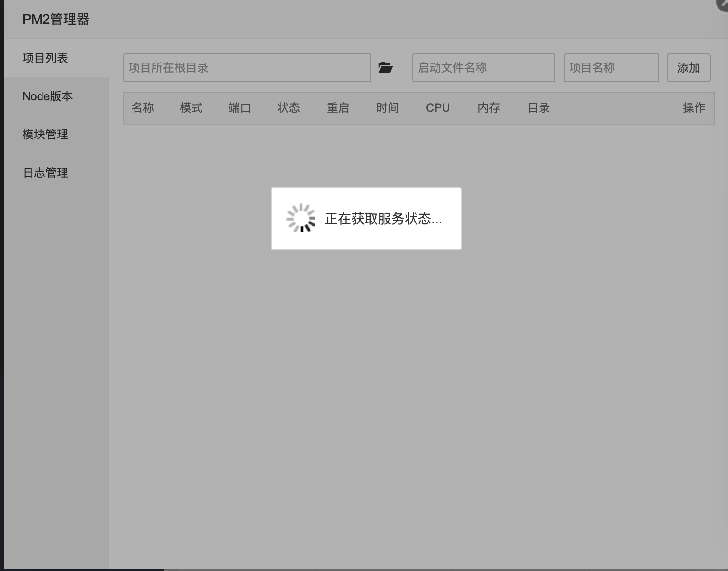Select the 项目列表 tab

[x=56, y=58]
